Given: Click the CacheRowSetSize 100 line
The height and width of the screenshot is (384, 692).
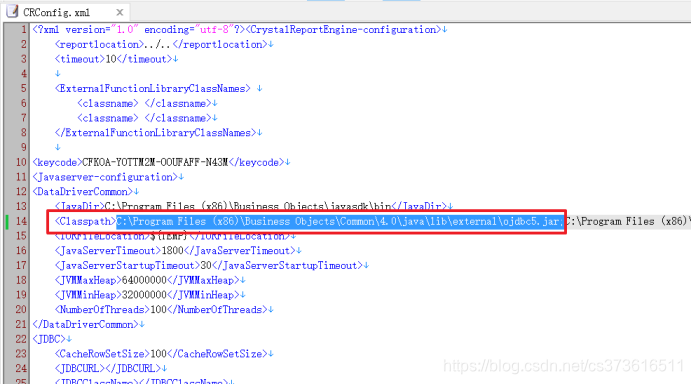Looking at the screenshot, I should (161, 354).
